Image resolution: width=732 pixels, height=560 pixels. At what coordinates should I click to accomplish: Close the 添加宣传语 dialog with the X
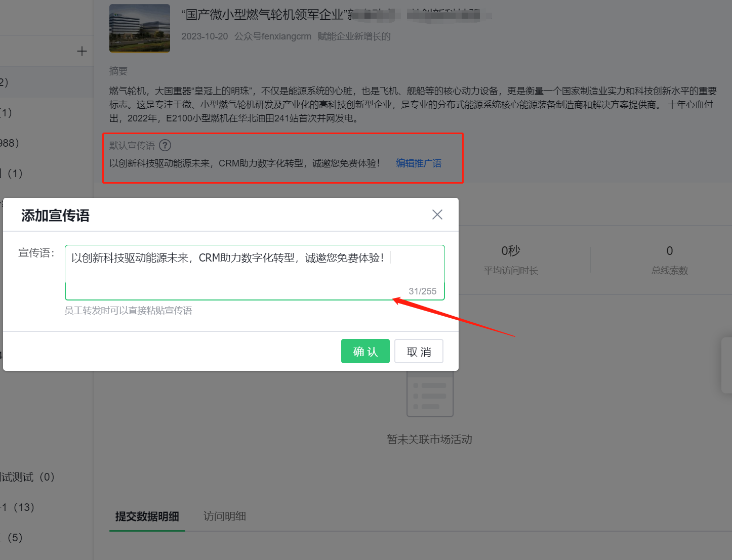437,214
